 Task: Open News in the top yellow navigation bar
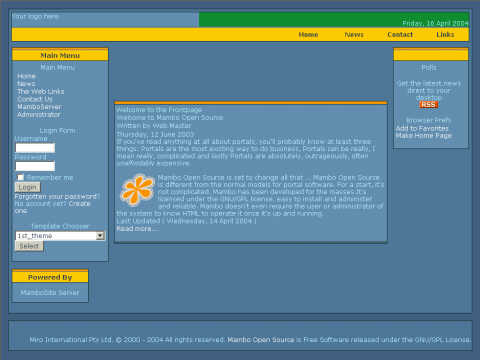[354, 35]
